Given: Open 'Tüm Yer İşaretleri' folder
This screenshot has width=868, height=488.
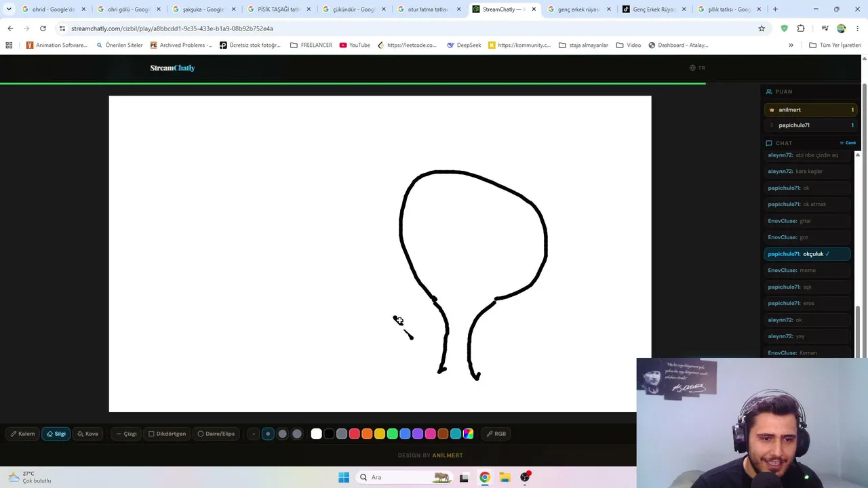Looking at the screenshot, I should pos(835,45).
